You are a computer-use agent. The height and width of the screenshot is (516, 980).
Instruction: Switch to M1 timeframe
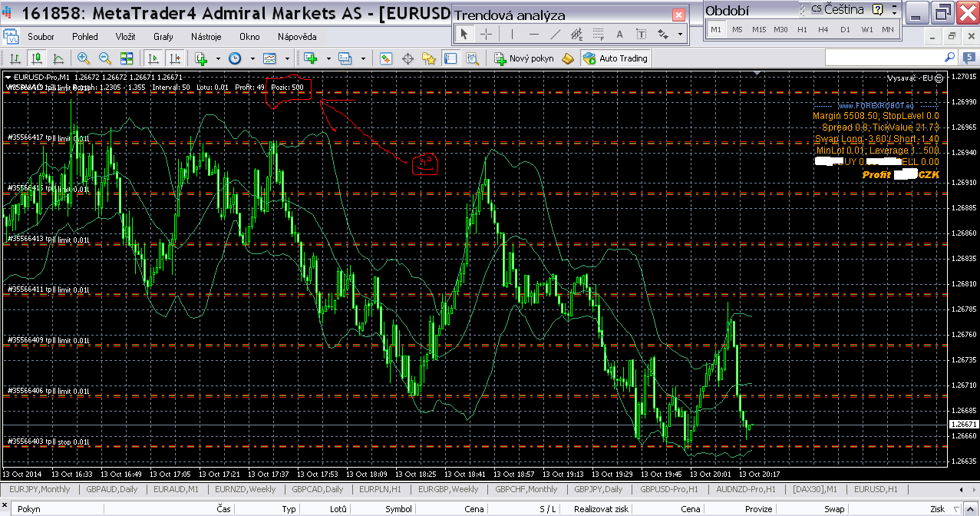[x=716, y=29]
